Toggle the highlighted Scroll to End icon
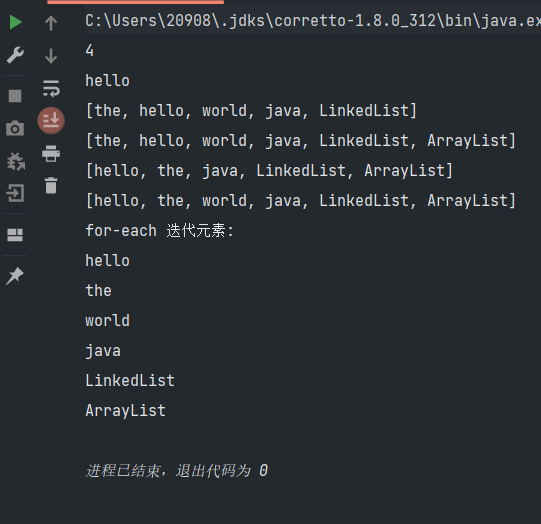This screenshot has width=541, height=524. [51, 121]
